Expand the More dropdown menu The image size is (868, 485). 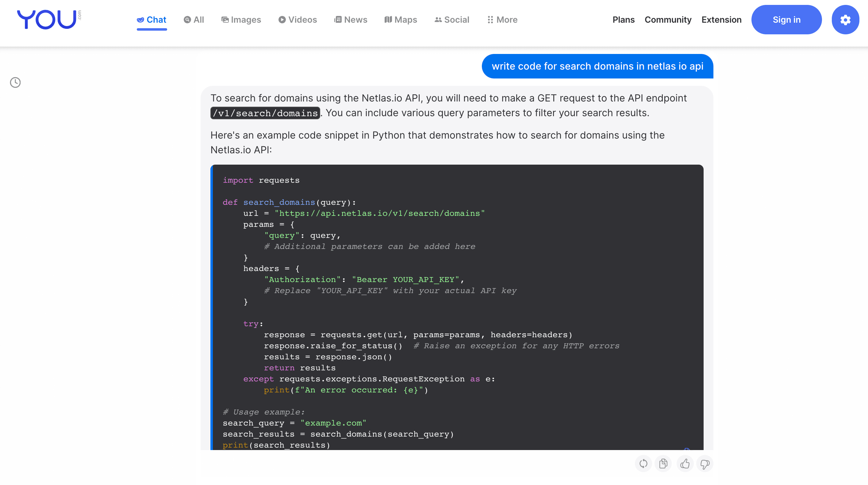[502, 20]
